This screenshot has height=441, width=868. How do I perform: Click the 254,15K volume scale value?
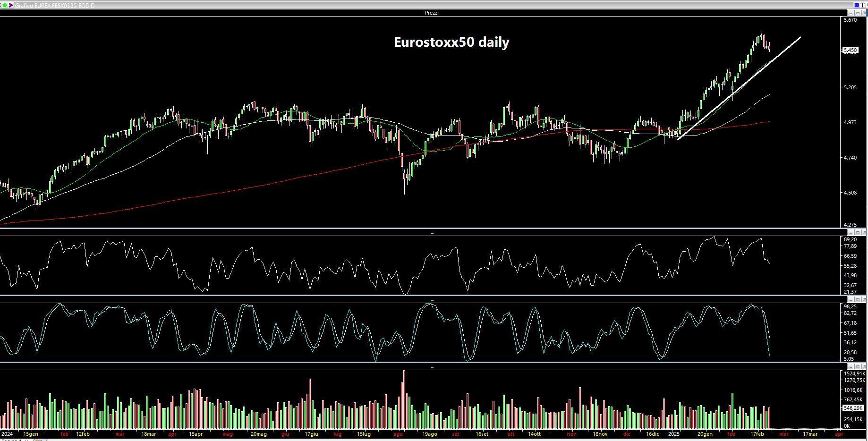point(853,419)
